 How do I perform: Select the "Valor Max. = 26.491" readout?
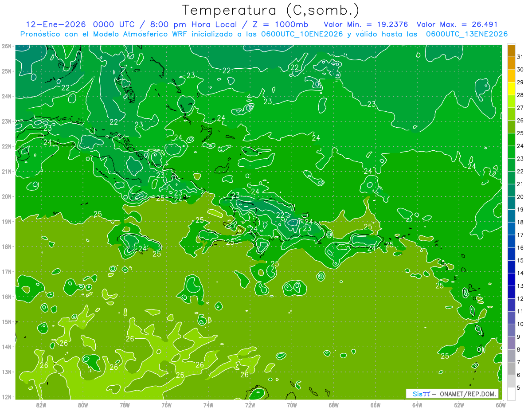pos(457,24)
